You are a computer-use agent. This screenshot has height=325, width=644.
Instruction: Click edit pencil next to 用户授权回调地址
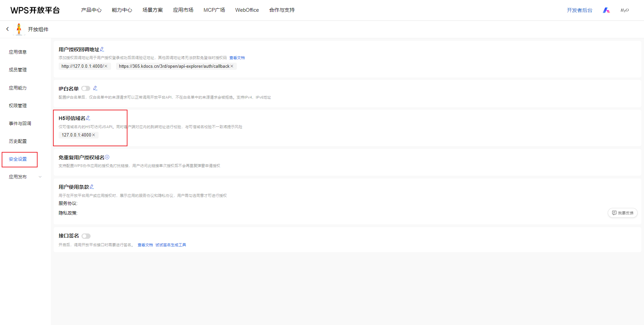click(102, 49)
